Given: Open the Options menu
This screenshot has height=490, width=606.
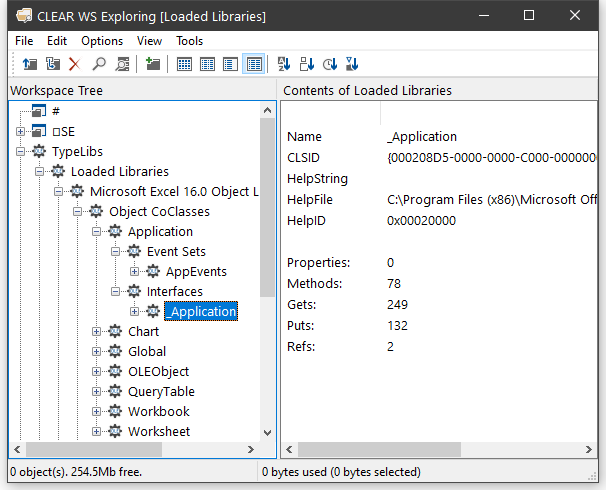Looking at the screenshot, I should 102,41.
